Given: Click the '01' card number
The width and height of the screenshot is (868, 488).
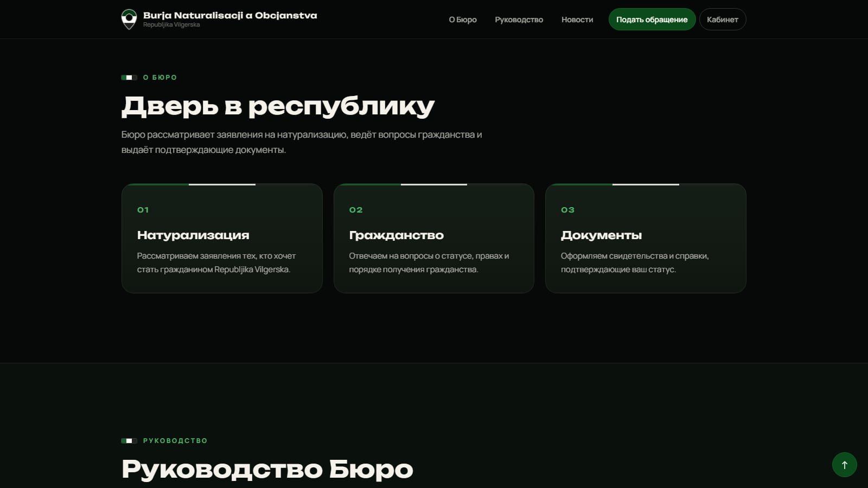Looking at the screenshot, I should tap(143, 210).
